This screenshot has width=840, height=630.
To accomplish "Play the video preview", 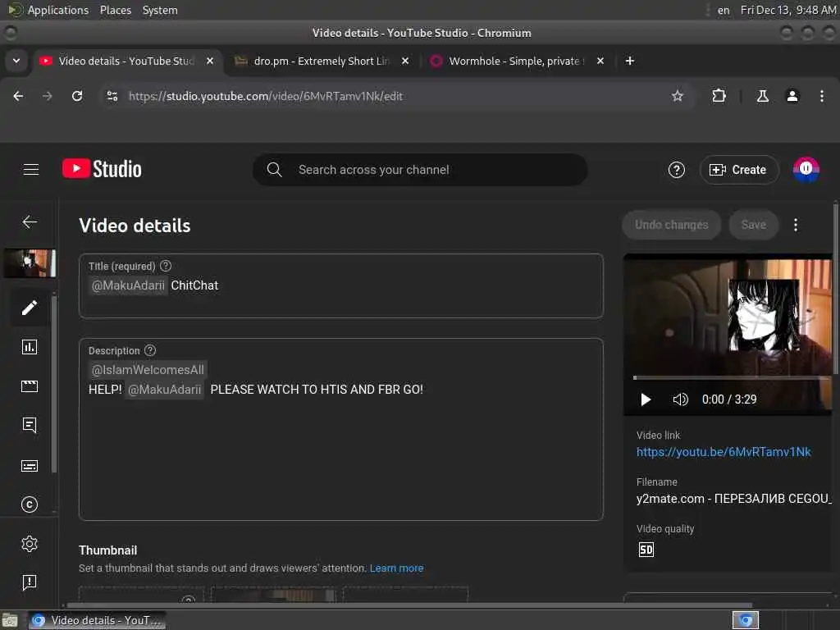I will 646,399.
